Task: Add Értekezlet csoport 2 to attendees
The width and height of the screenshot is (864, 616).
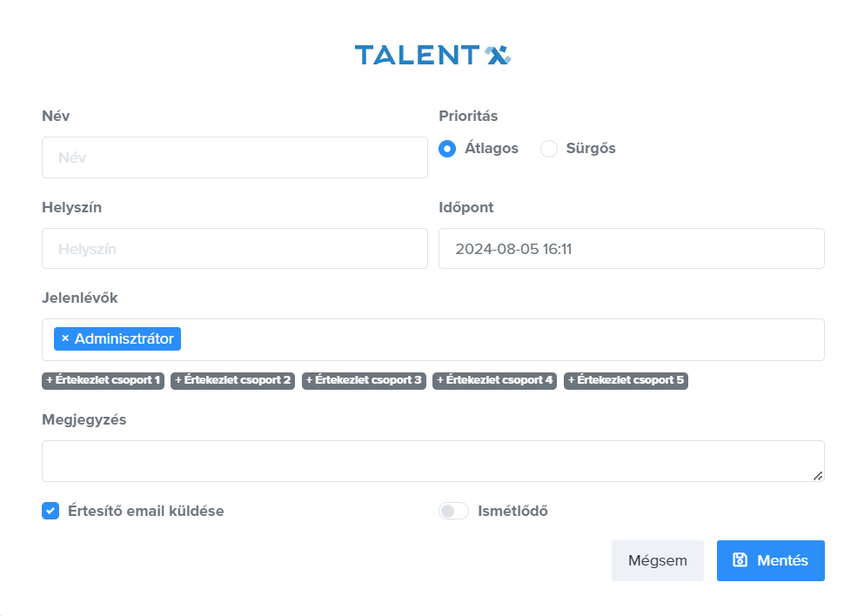Action: click(x=233, y=380)
